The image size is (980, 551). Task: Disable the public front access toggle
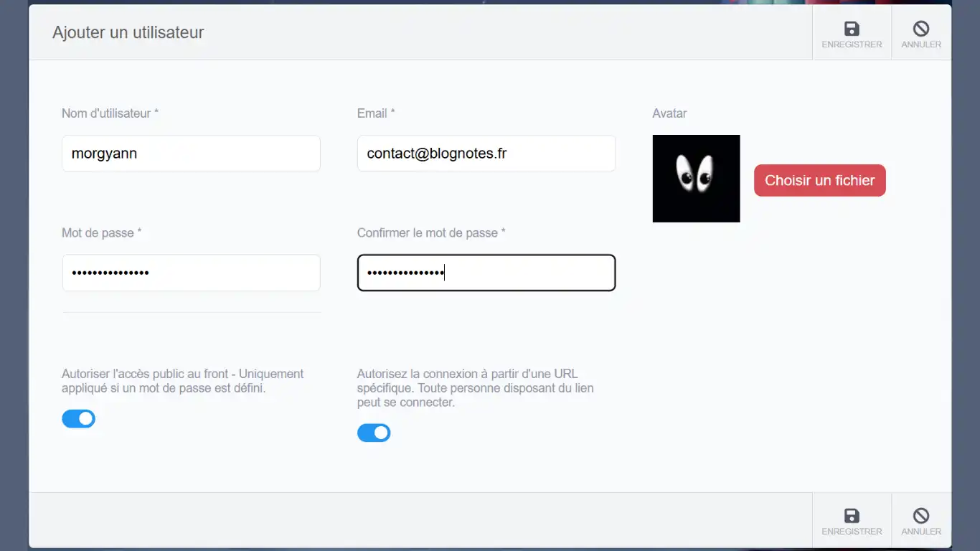[78, 418]
